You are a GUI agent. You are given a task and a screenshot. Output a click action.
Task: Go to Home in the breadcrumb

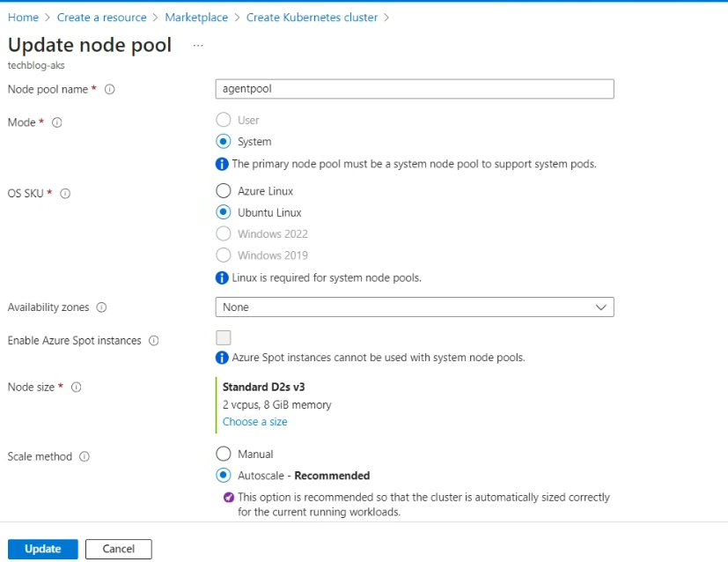pyautogui.click(x=23, y=18)
